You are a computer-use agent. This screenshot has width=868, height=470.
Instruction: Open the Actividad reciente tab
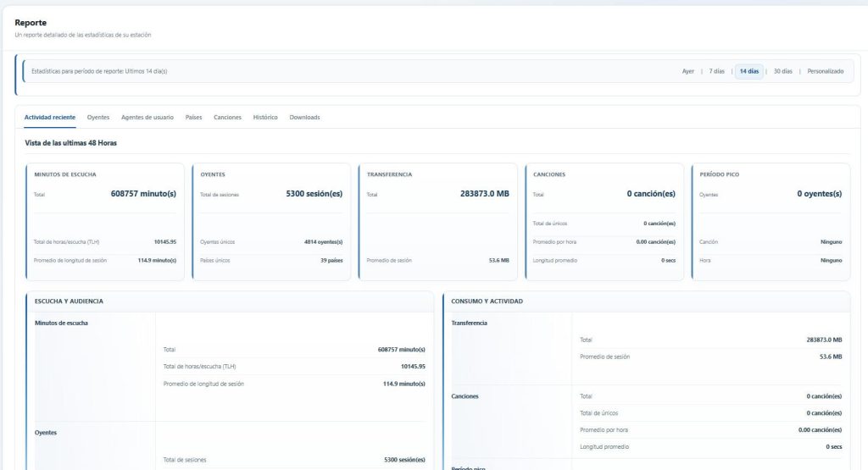coord(50,117)
